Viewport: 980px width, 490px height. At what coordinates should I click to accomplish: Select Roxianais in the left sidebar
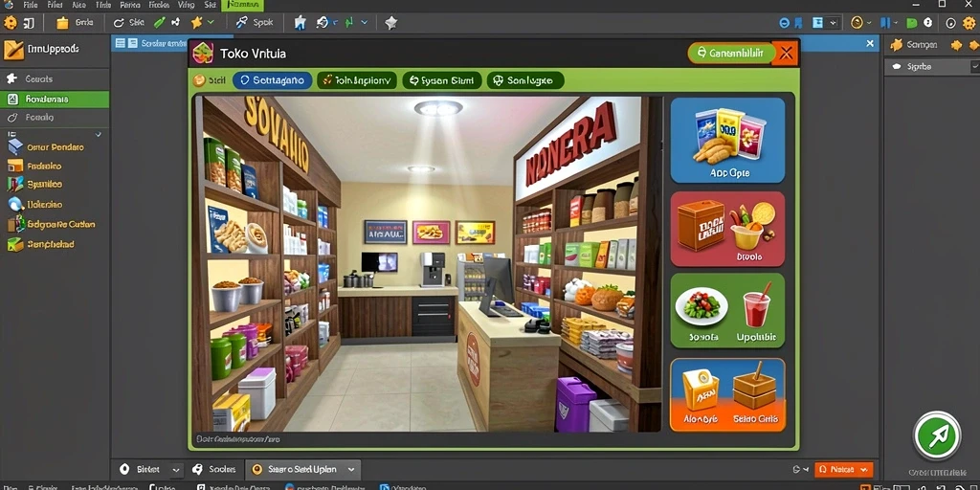click(x=55, y=100)
